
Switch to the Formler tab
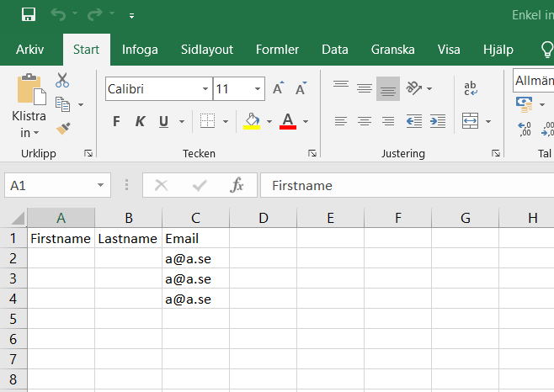[x=277, y=50]
